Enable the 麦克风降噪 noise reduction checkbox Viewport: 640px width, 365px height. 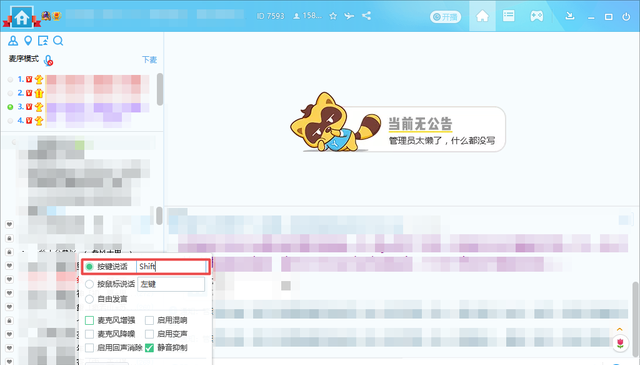tap(89, 334)
